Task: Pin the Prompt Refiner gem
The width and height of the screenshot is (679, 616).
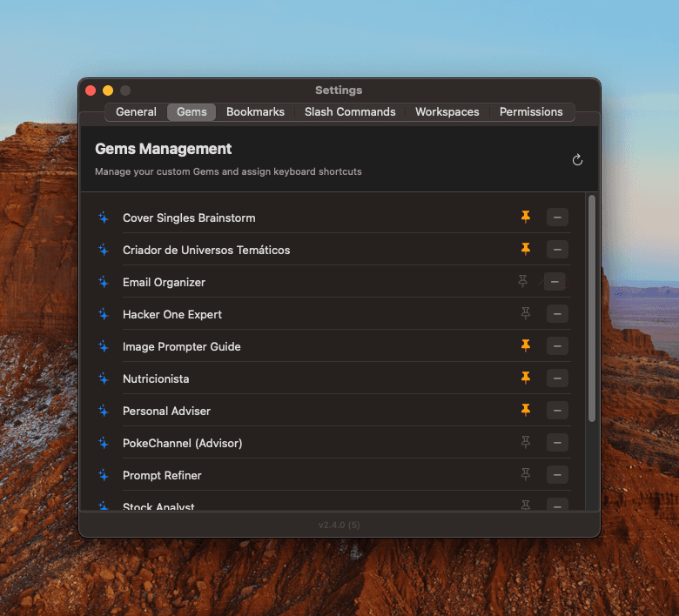Action: click(x=525, y=474)
